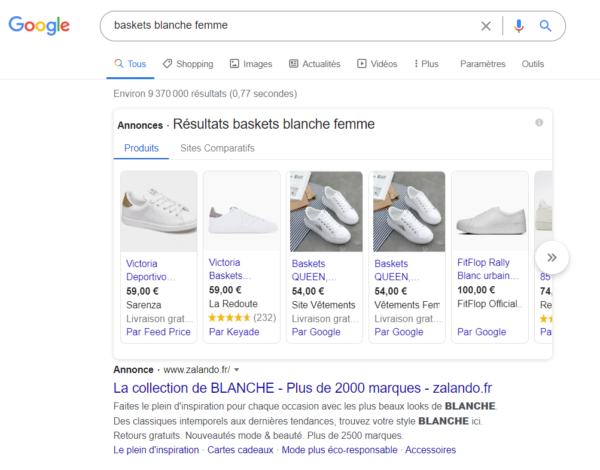
Task: Click the Google logo
Action: pos(39,25)
